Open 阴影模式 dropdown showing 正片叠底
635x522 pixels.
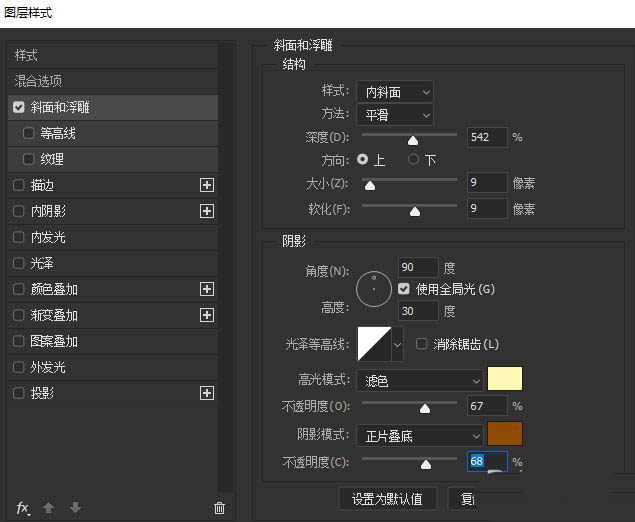[x=420, y=436]
